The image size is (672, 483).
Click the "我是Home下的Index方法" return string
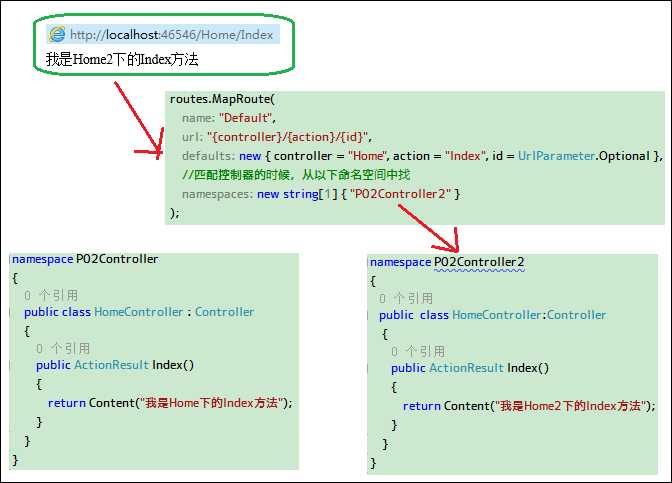tap(210, 402)
